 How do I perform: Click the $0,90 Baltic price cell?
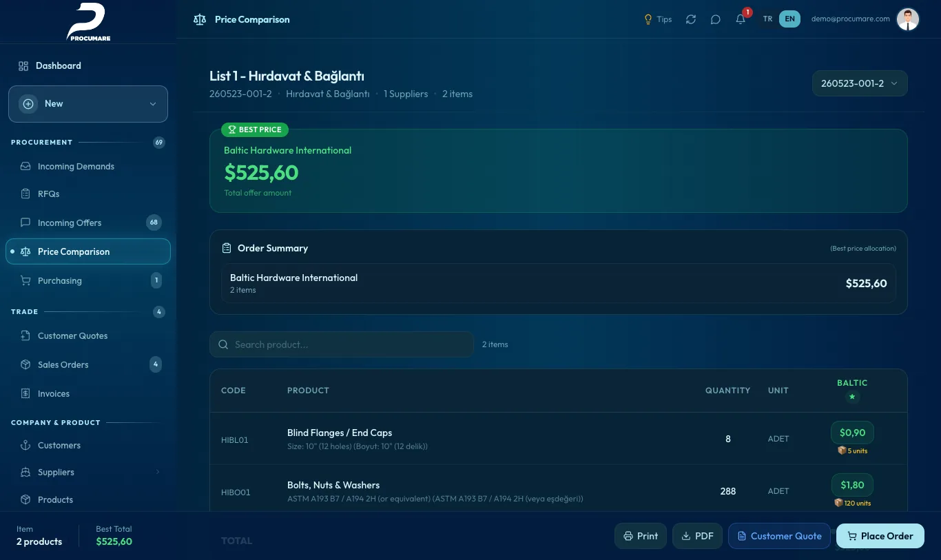(x=852, y=433)
